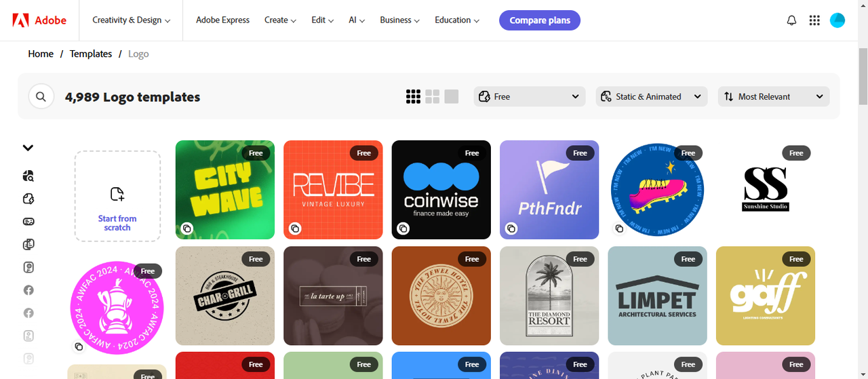
Task: Click the Free badge on Sunshine Studio card
Action: [796, 153]
